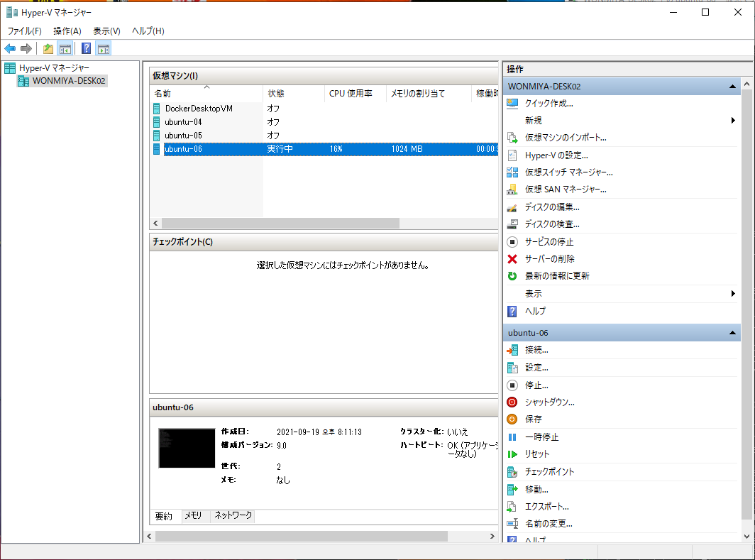Image resolution: width=755 pixels, height=560 pixels.
Task: Click the 停止... action for ubuntu-06
Action: pos(536,385)
